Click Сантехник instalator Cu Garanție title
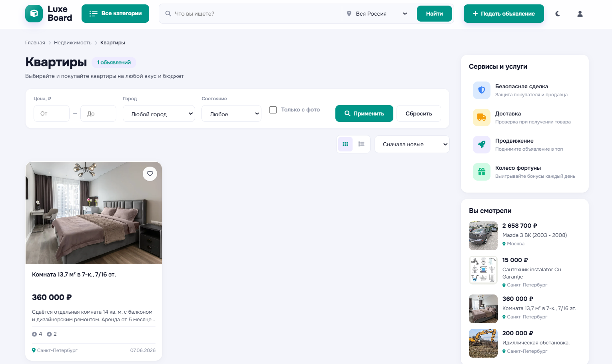Screen dimensions: 612x364 pyautogui.click(x=532, y=273)
